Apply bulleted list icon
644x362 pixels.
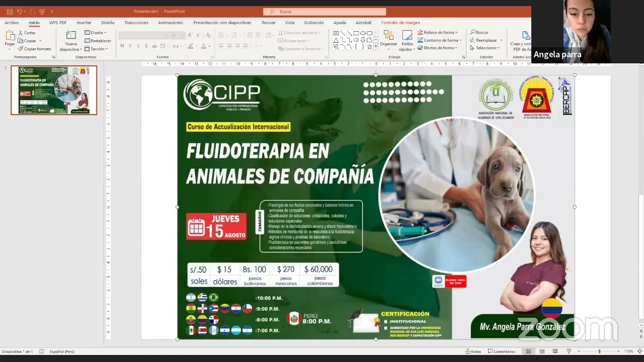(x=221, y=35)
